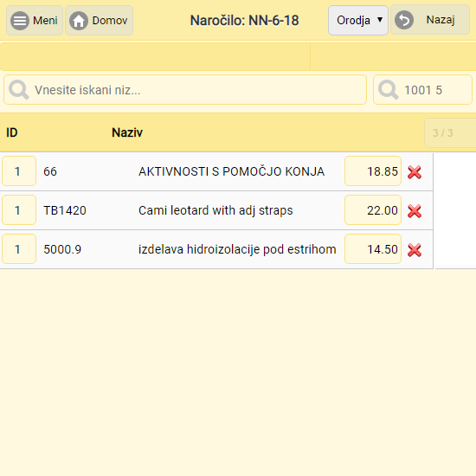This screenshot has height=476, width=476.
Task: Click the Nazaj back arrow icon
Action: click(x=404, y=20)
